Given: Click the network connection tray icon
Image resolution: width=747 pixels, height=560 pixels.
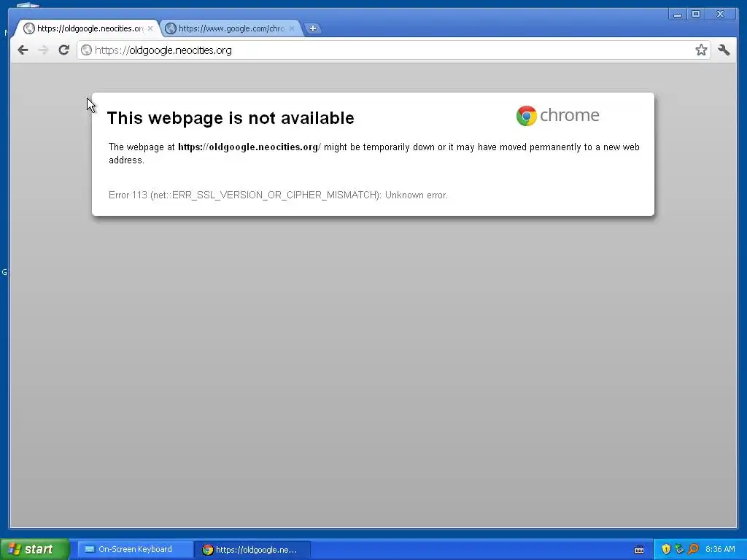Looking at the screenshot, I should click(x=679, y=550).
